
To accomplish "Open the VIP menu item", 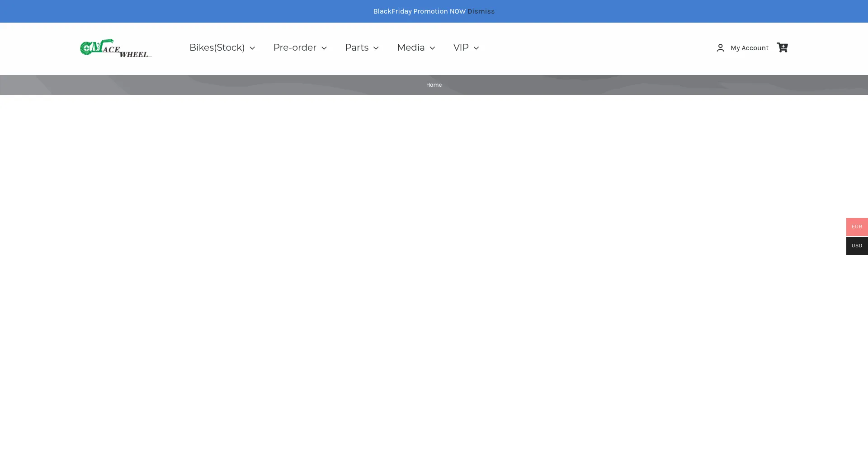I will (461, 47).
